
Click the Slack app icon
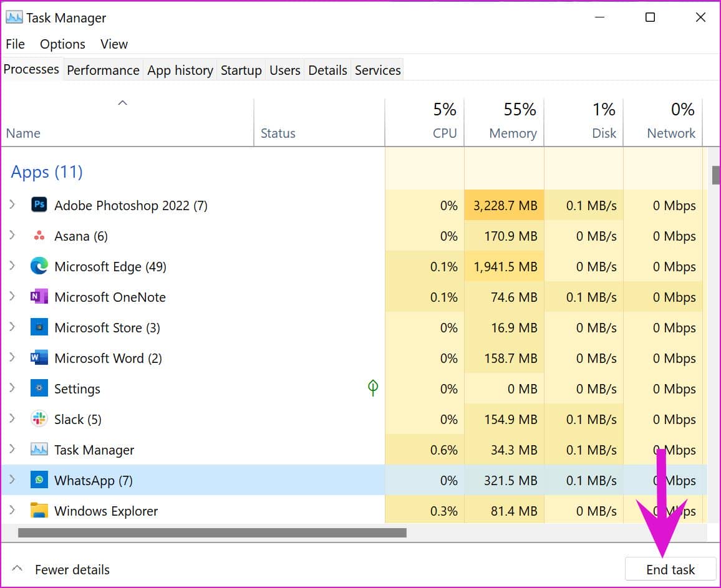click(x=39, y=419)
